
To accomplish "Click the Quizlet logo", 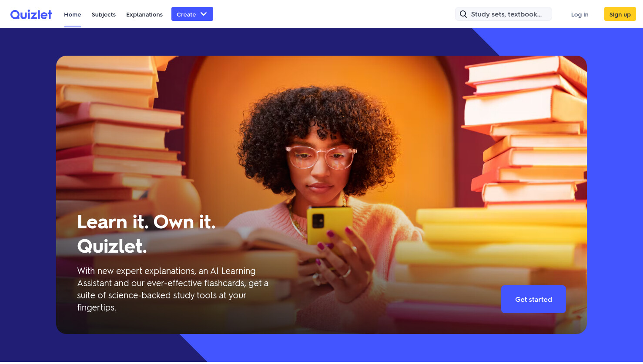I will point(31,14).
